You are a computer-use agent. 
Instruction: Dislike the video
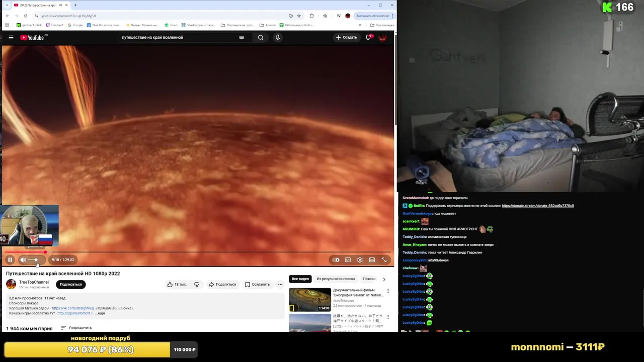click(197, 284)
